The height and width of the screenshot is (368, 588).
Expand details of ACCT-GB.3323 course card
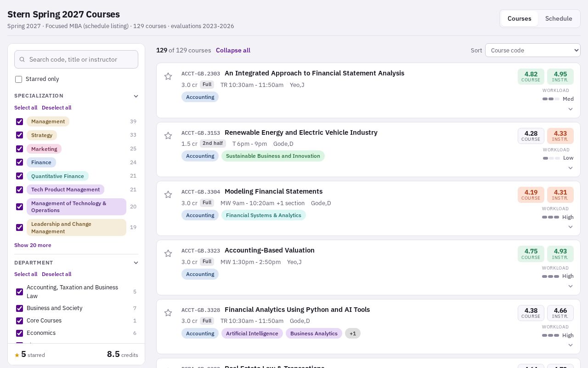[x=571, y=286]
